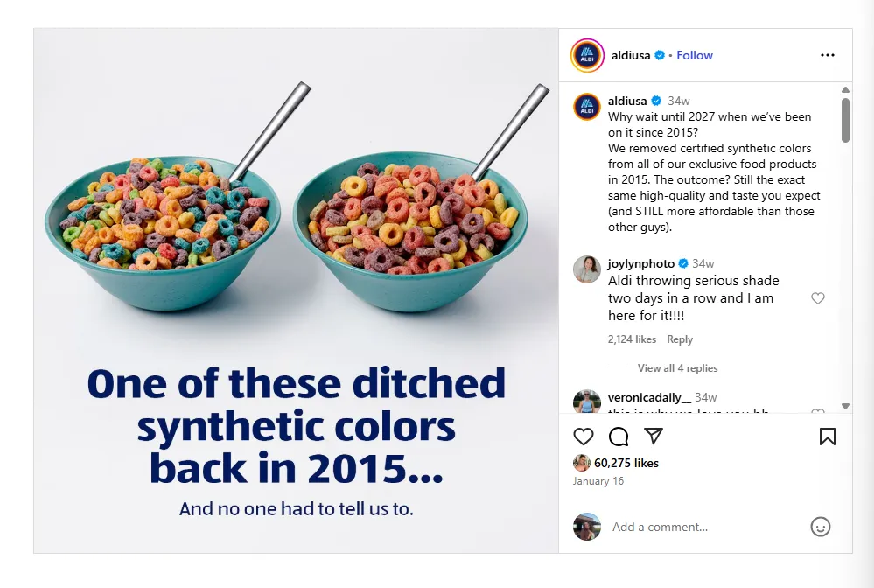
Task: Open the 60,275 likes list
Action: coord(626,463)
